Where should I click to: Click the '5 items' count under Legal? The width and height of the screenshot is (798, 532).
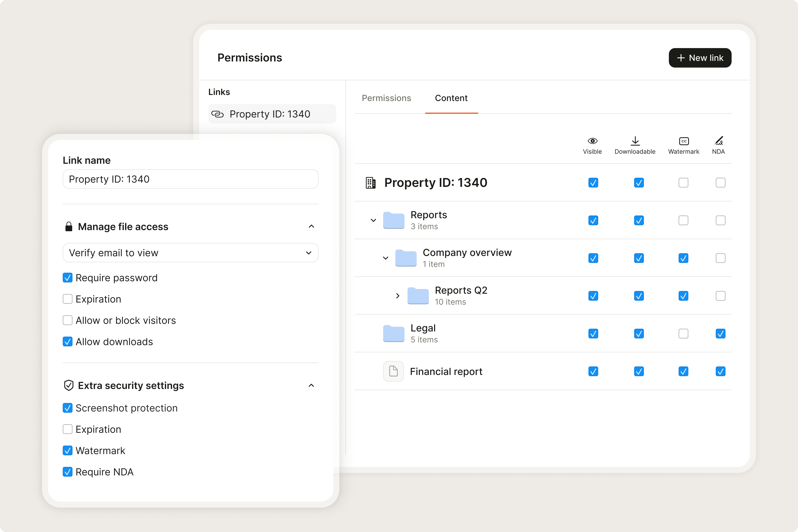[x=424, y=340]
